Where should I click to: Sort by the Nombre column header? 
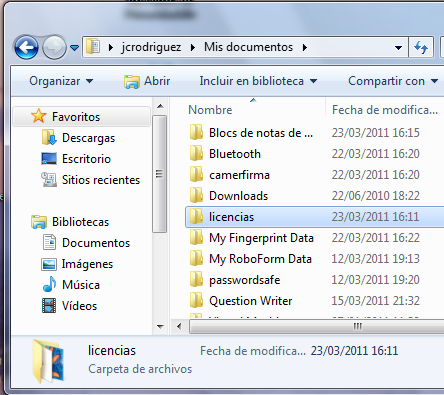pos(210,110)
